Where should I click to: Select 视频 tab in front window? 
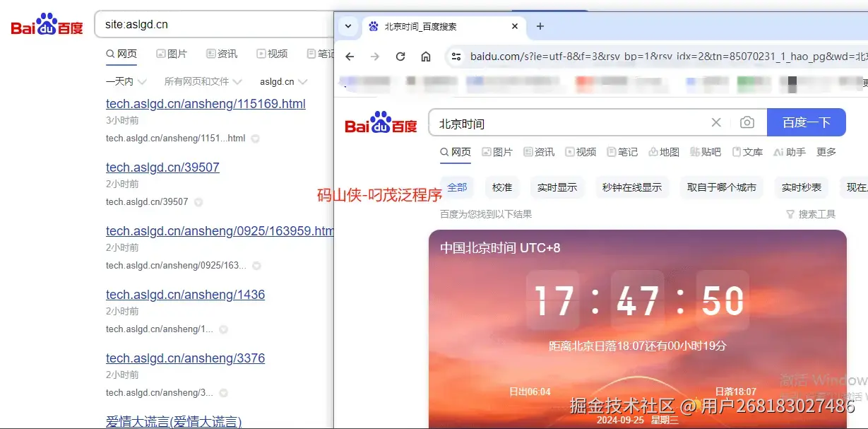click(x=581, y=152)
